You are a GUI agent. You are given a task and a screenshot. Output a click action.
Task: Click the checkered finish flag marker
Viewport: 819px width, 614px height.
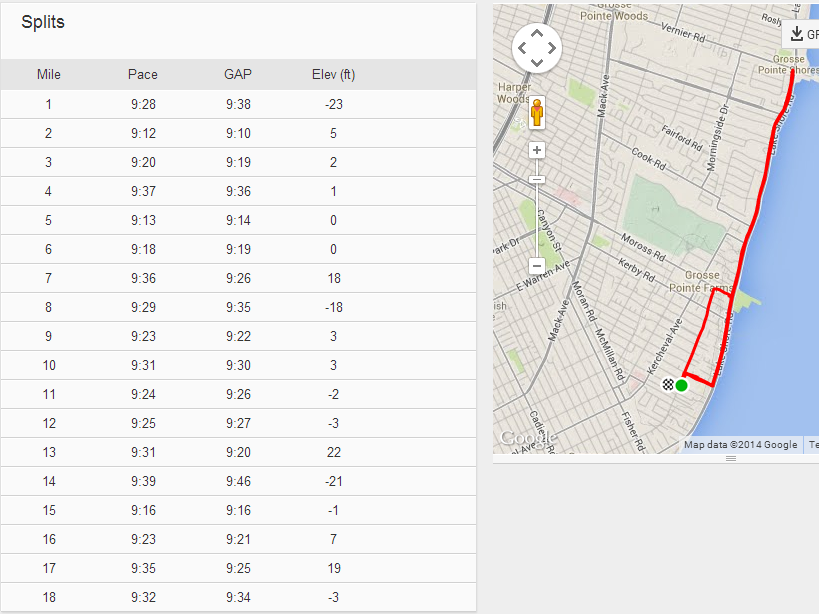click(668, 384)
